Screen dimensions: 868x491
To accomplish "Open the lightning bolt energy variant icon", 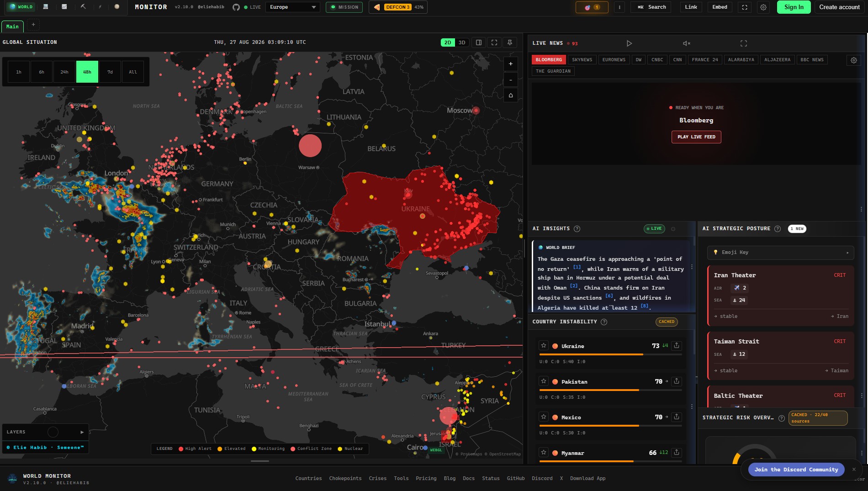I will click(x=100, y=7).
